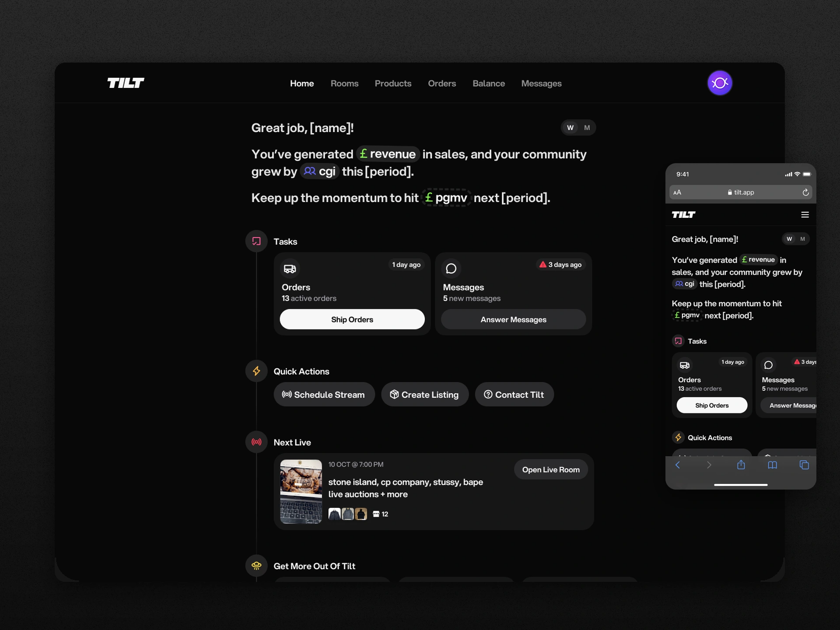This screenshot has height=630, width=840.
Task: Tap the Orders truck icon in the mobile view
Action: [685, 365]
